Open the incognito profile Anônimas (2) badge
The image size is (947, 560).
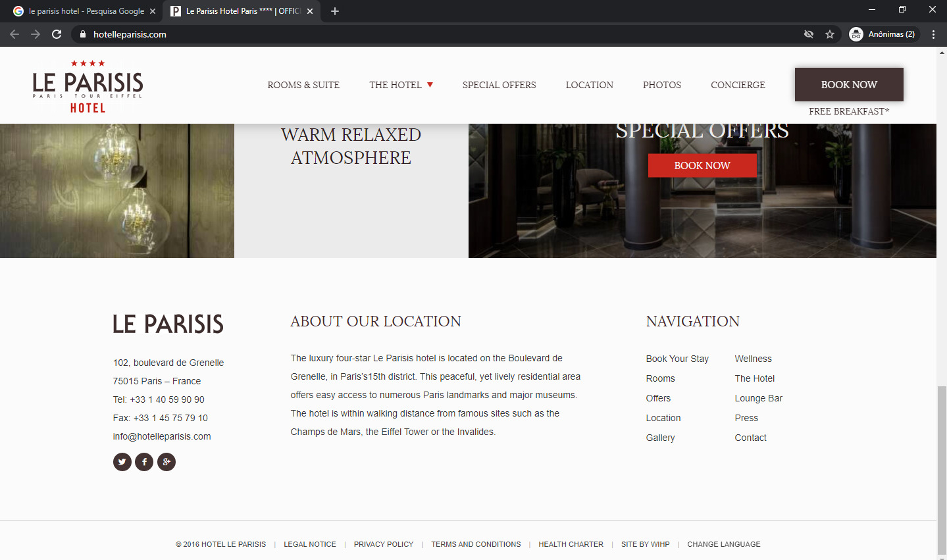coord(883,34)
